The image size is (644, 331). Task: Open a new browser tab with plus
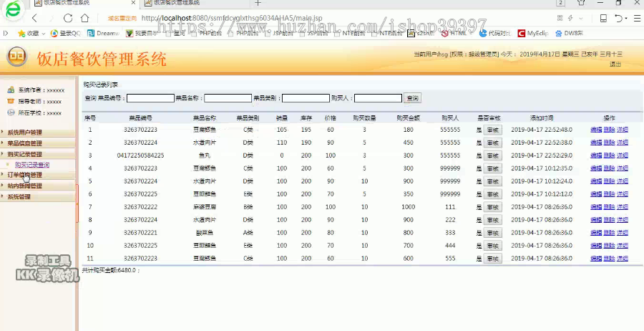[258, 3]
